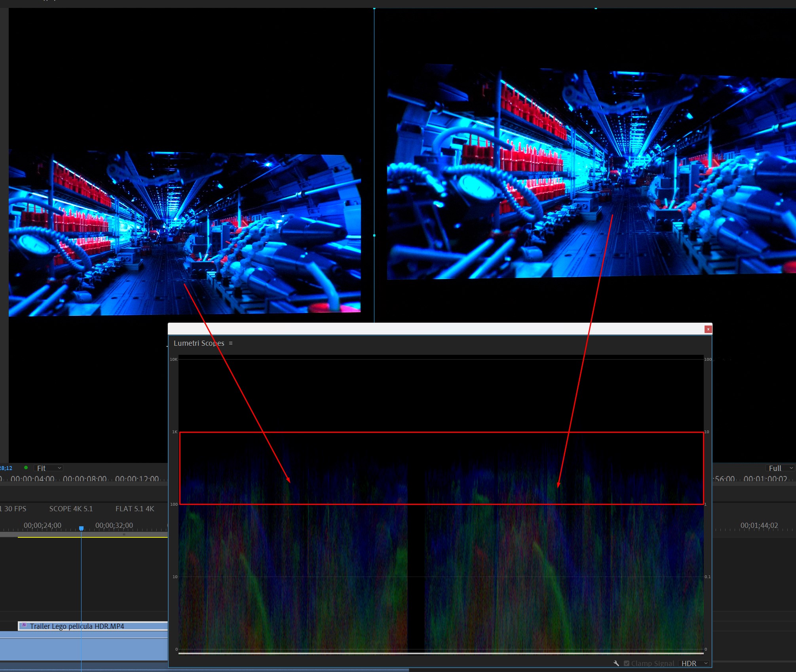Click right monitor ruler label 00:01:00:02
The image size is (796, 672).
tap(766, 479)
